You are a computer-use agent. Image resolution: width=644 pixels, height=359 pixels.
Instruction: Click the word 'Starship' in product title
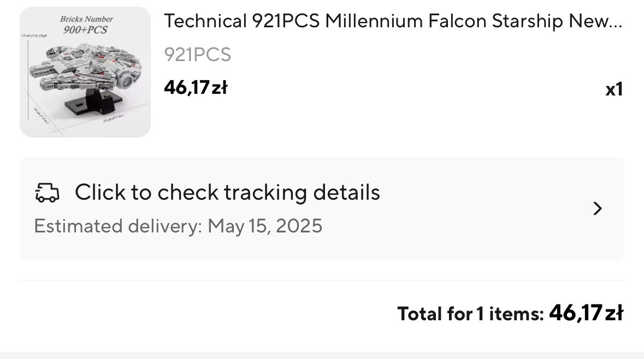click(527, 21)
